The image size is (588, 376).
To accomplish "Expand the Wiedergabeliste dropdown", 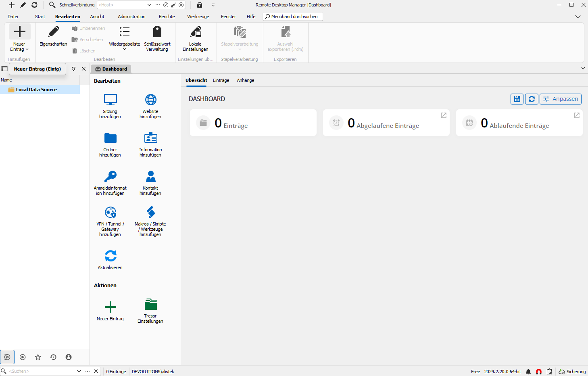I will coord(125,49).
